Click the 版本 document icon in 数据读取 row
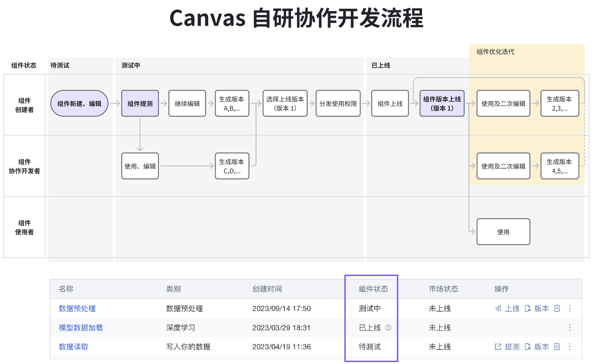This screenshot has height=364, width=594. [x=528, y=347]
